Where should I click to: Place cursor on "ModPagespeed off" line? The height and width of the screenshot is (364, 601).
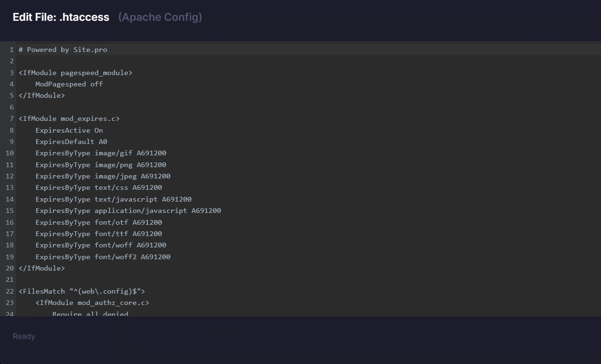click(69, 84)
